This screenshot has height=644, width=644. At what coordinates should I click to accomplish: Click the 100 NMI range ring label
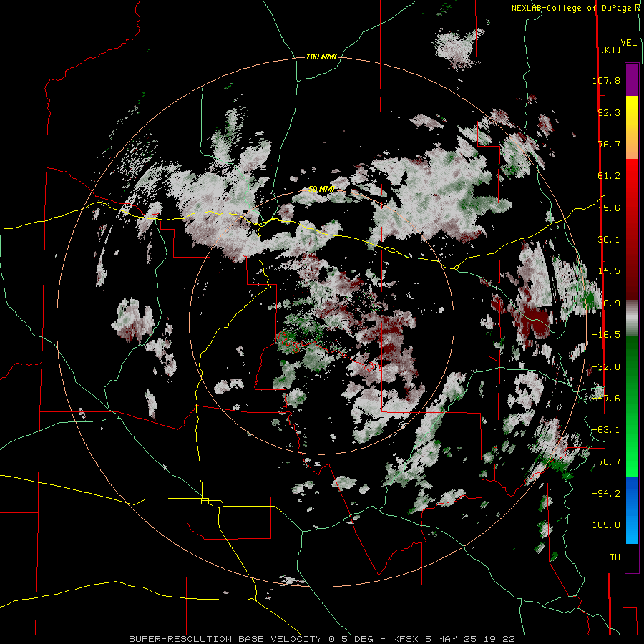coord(321,57)
